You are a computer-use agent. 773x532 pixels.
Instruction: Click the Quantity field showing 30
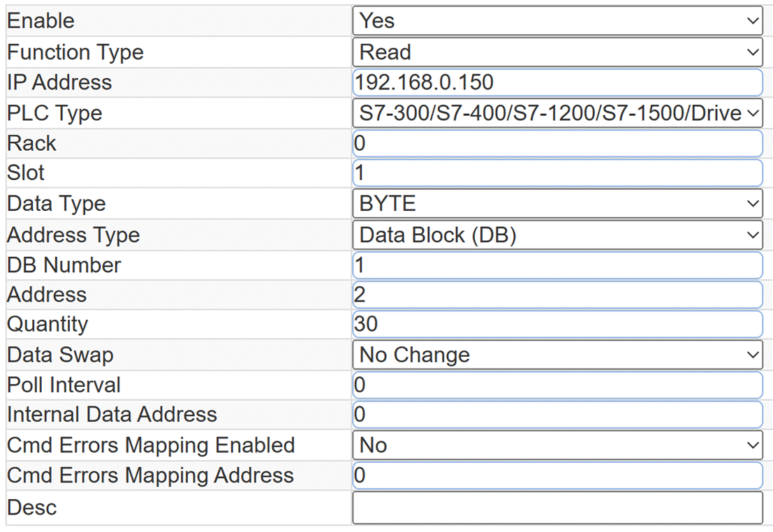(557, 325)
